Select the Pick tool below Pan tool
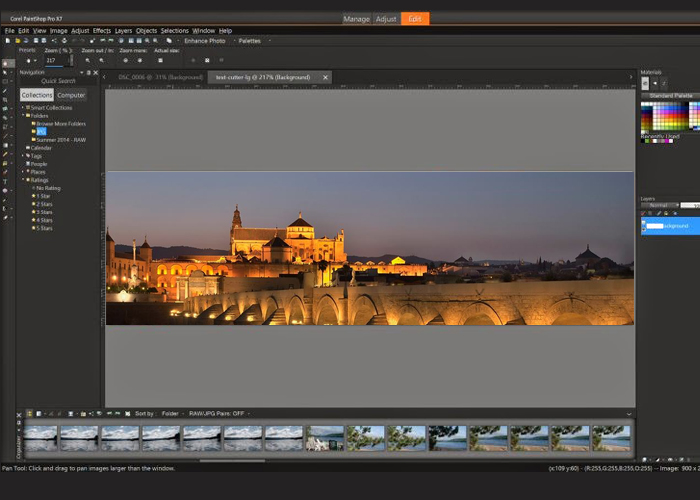 (7, 73)
